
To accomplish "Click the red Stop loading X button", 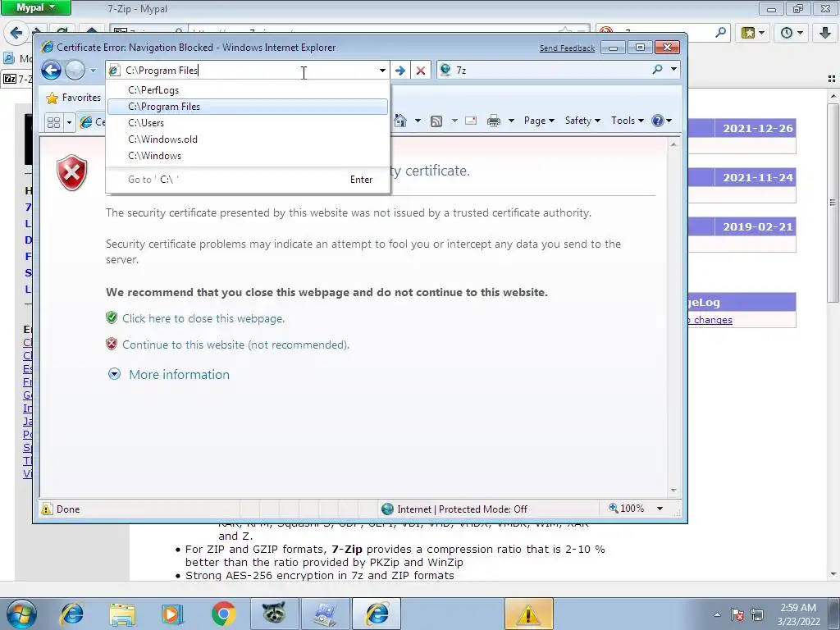I will (421, 71).
